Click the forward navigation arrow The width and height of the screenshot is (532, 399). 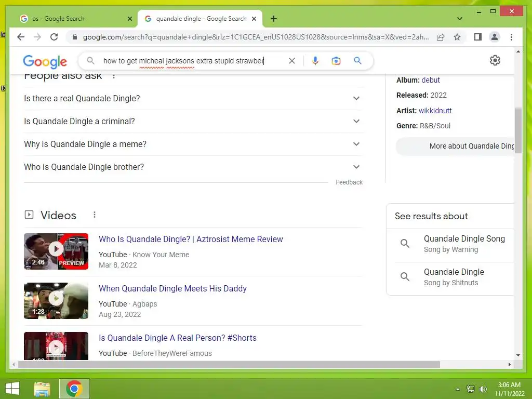click(37, 37)
